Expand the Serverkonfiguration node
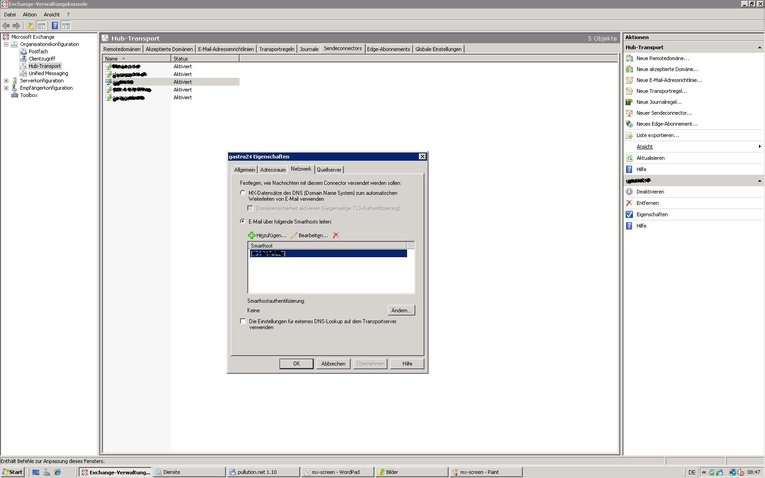 point(6,81)
